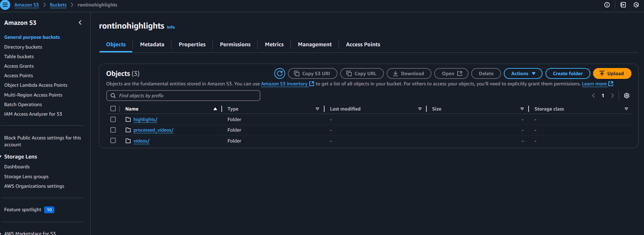Open the Access Points tab

click(363, 45)
